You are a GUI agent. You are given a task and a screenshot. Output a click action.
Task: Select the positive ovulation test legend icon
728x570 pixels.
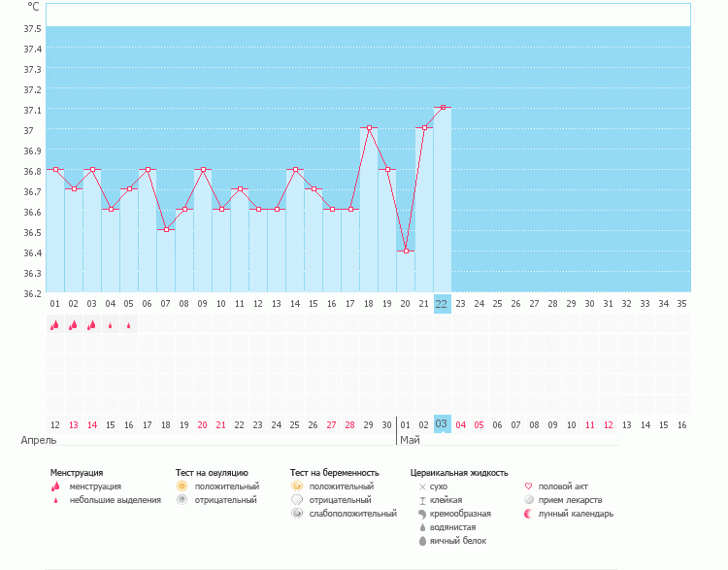coord(182,486)
